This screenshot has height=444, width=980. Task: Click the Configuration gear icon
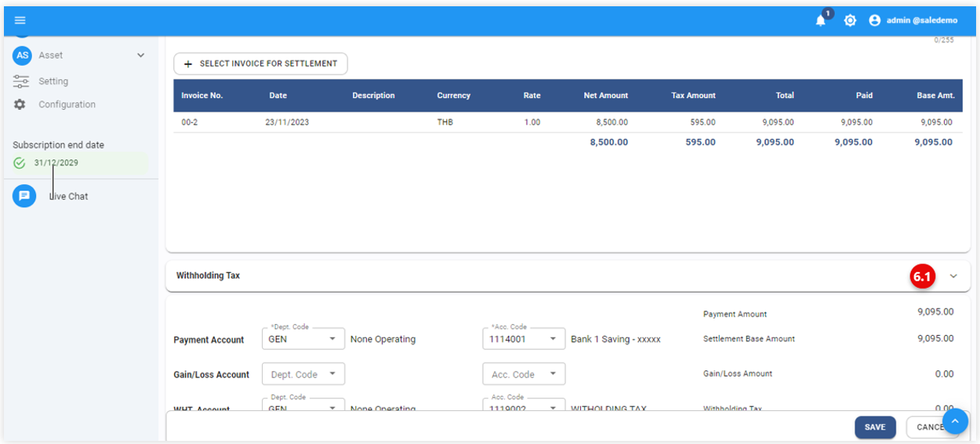click(20, 104)
